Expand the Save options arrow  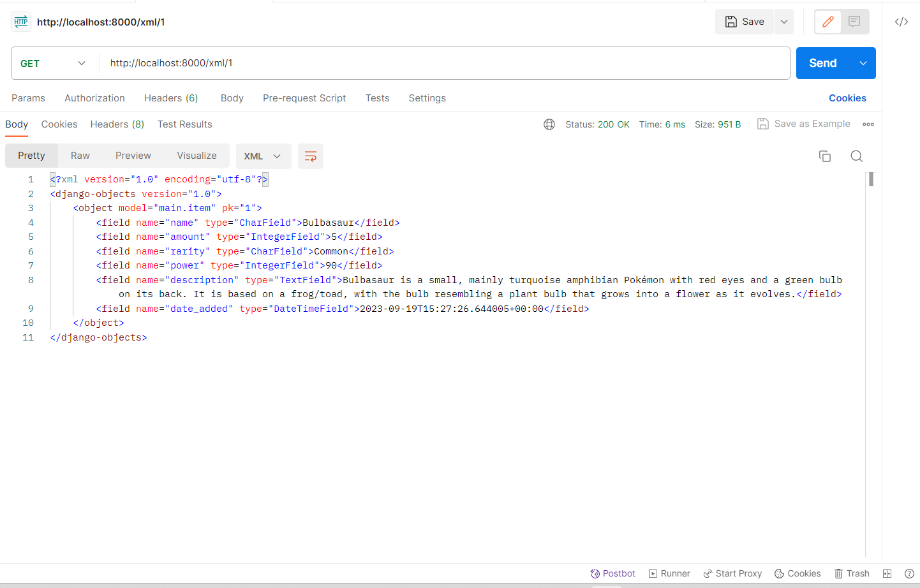tap(784, 22)
